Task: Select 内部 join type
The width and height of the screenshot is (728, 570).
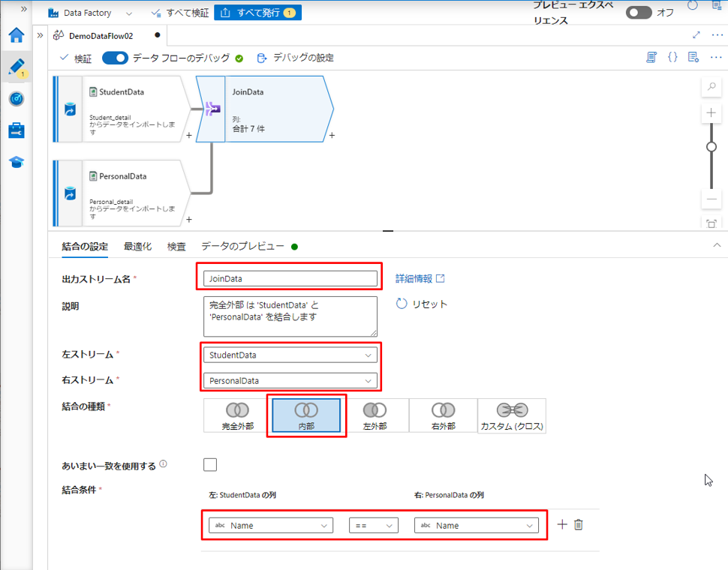Action: (306, 416)
